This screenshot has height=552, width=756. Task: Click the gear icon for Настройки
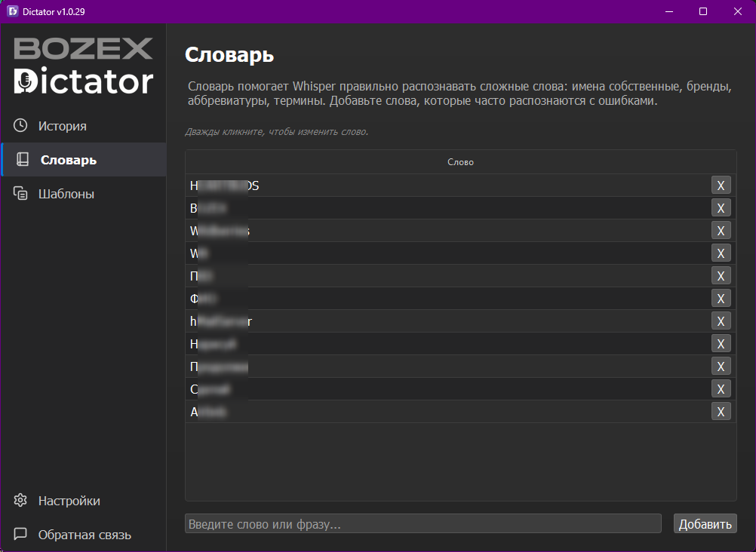[x=20, y=500]
